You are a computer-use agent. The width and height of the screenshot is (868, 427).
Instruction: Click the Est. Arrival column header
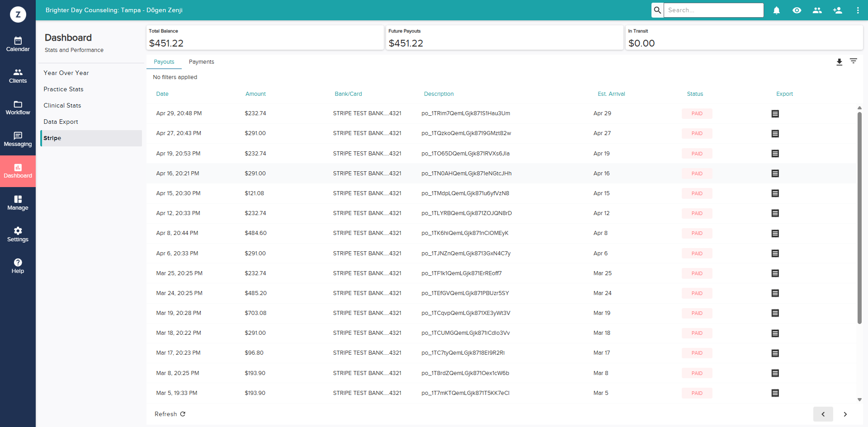611,94
